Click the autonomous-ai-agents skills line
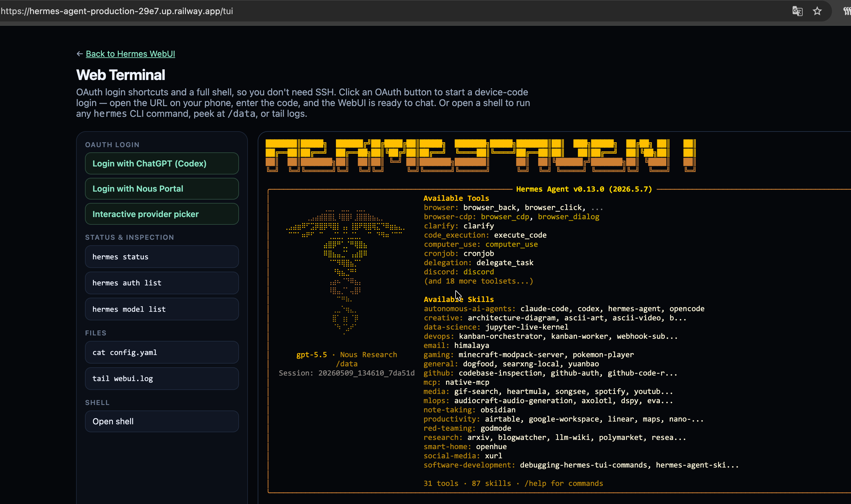The height and width of the screenshot is (504, 851). pos(564,309)
